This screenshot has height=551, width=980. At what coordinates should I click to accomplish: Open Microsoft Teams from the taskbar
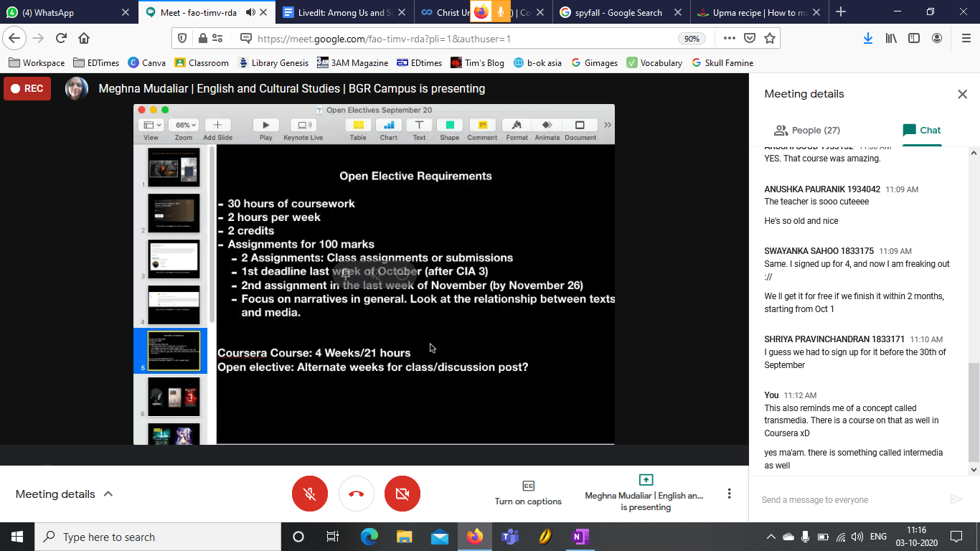click(509, 537)
